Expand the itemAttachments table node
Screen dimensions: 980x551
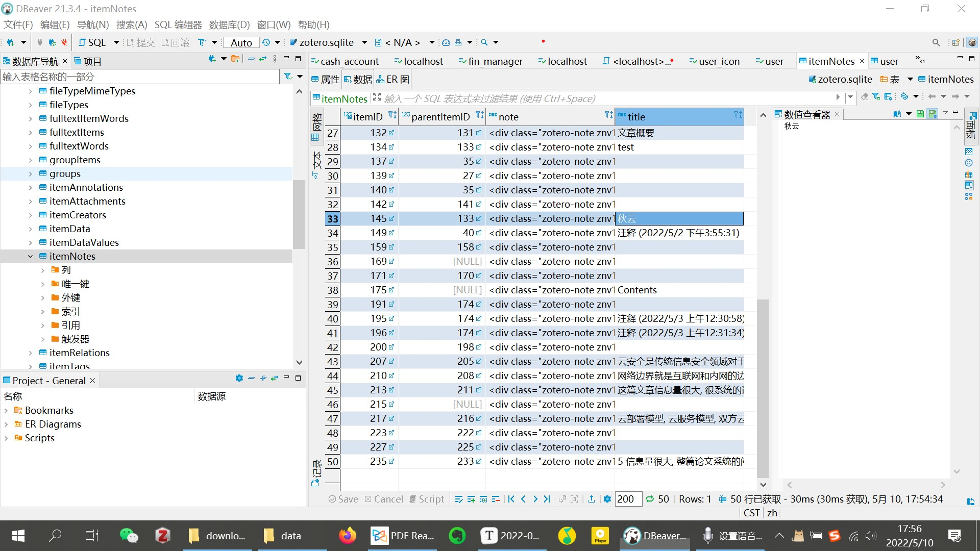(30, 201)
